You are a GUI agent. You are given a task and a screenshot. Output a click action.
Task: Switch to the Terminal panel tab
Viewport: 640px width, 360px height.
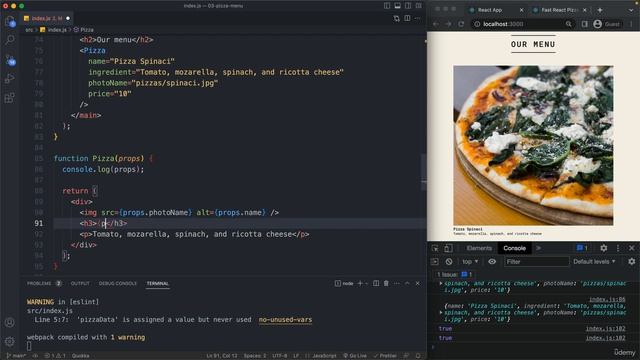(158, 283)
